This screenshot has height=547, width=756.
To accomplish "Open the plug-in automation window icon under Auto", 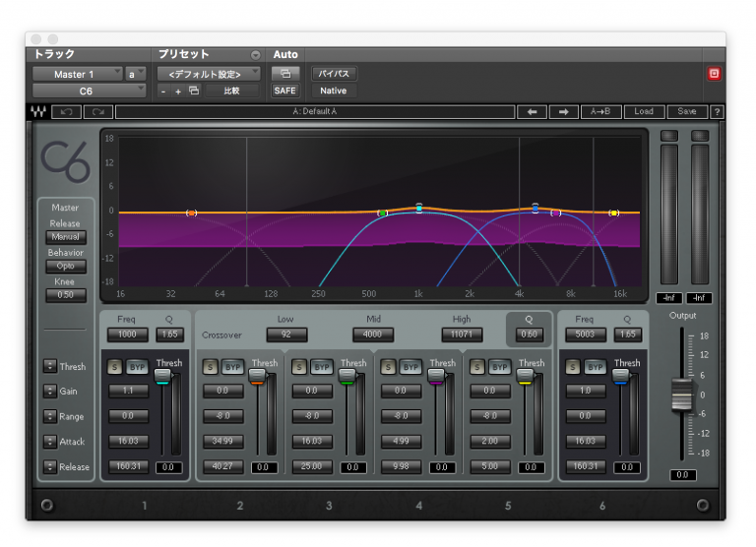I will tap(285, 74).
